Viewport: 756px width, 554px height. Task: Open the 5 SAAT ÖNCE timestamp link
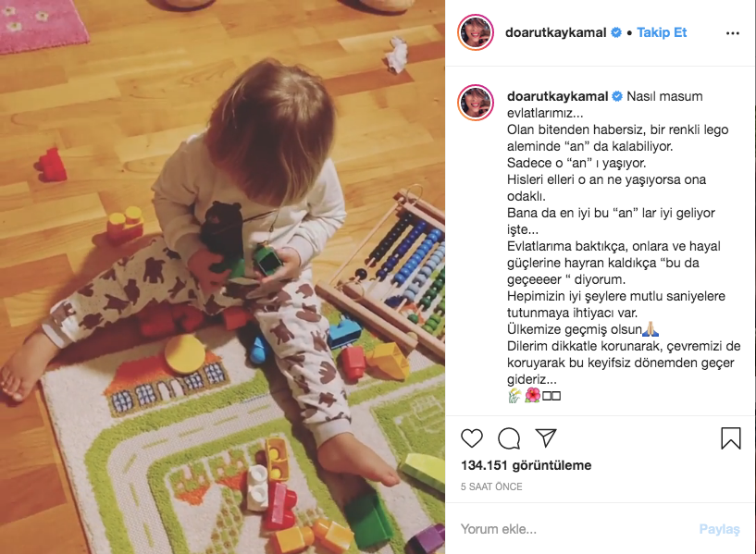[x=491, y=486]
